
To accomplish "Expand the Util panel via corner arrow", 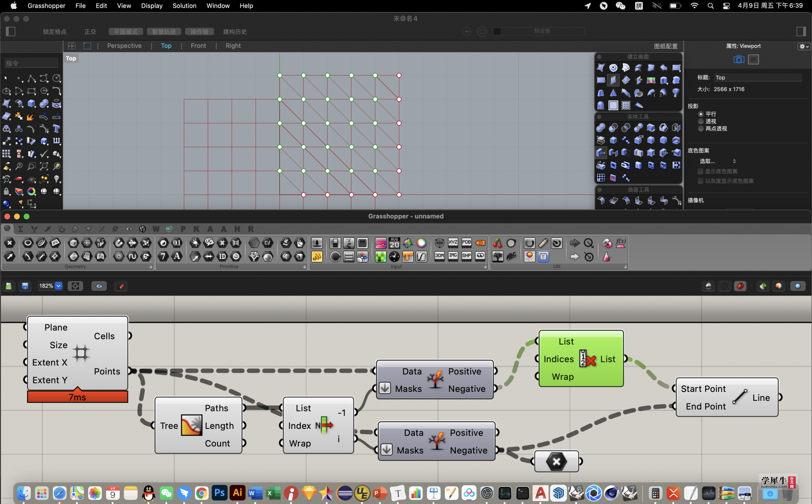I will click(x=626, y=267).
